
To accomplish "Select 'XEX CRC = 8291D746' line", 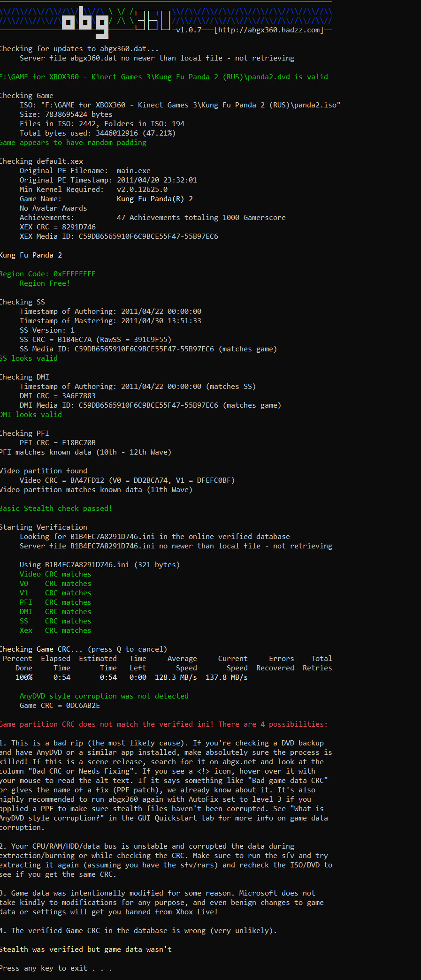I will [x=58, y=227].
